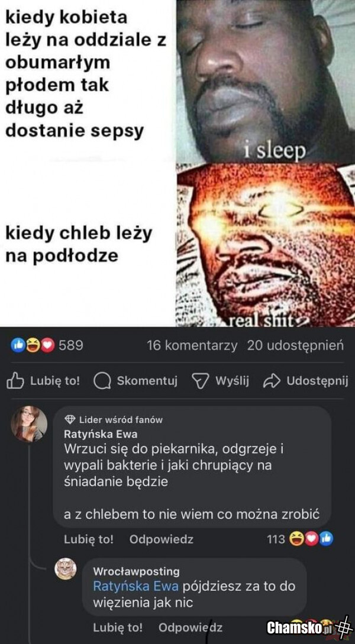Image resolution: width=355 pixels, height=644 pixels.
Task: Open Ratyńska Ewa's profile picture
Action: [28, 423]
